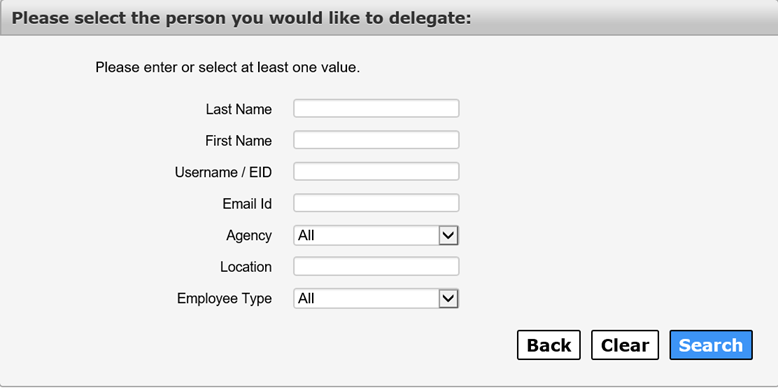Click the 'All' value in Agency box

(x=306, y=236)
